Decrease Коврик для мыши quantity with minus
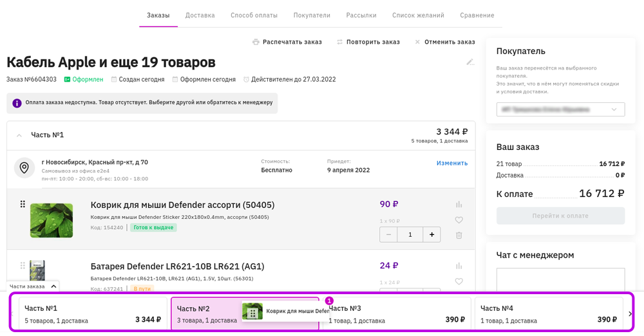 tap(388, 234)
